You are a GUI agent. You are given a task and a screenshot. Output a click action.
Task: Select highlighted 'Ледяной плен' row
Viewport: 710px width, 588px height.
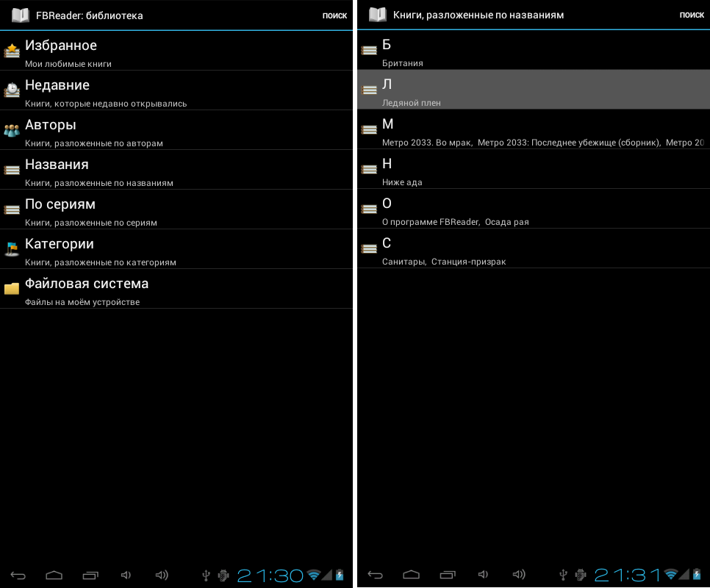point(534,90)
